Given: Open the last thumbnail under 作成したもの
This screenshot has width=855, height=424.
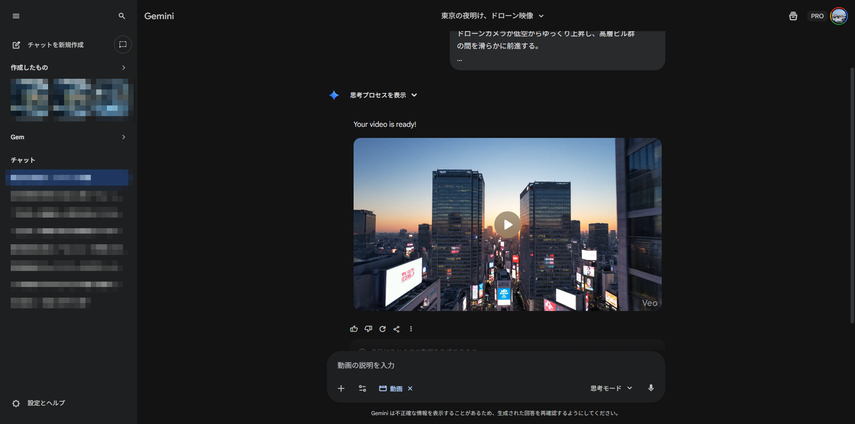Looking at the screenshot, I should tap(111, 99).
